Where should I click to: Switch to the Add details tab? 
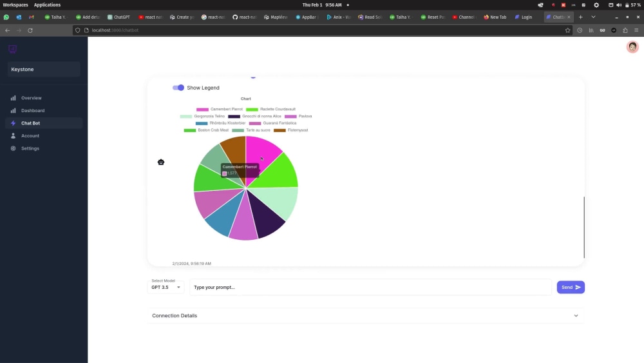[x=88, y=17]
